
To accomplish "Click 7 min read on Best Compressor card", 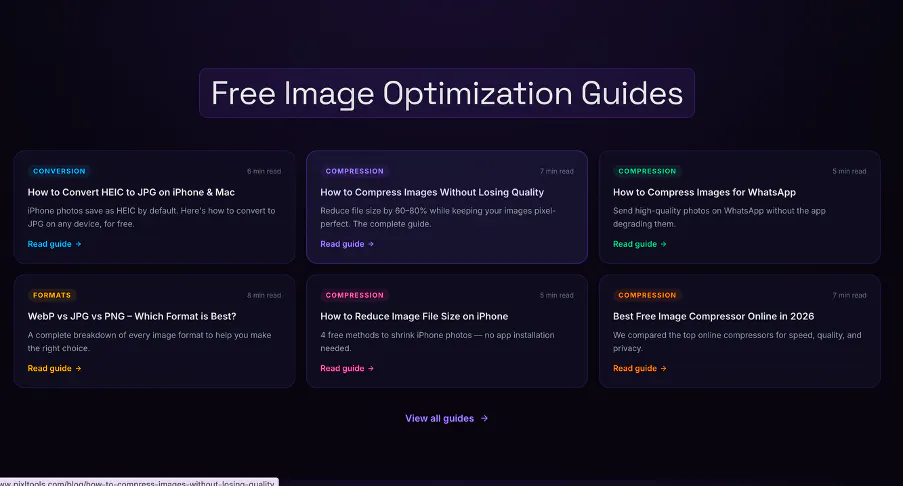I will [849, 295].
